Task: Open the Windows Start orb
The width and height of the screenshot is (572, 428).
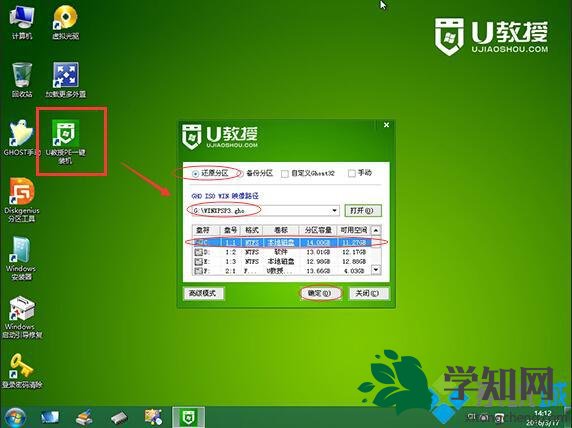Action: tap(15, 417)
